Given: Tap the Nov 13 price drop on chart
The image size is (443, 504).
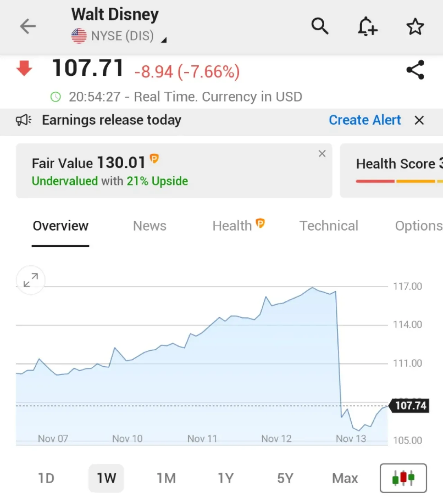Looking at the screenshot, I should click(x=338, y=353).
